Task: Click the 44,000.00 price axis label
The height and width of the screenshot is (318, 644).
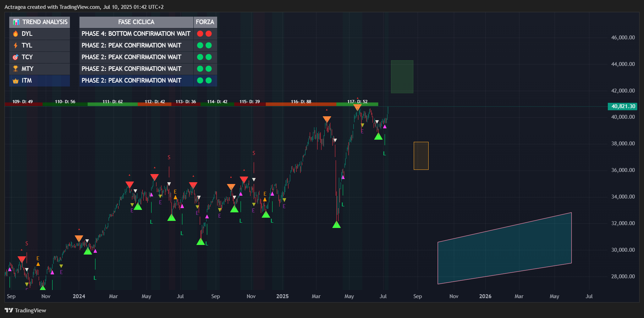Action: (623, 64)
